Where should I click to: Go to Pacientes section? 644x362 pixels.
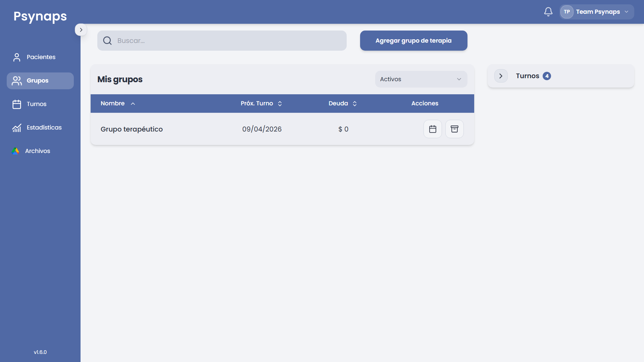pyautogui.click(x=40, y=57)
